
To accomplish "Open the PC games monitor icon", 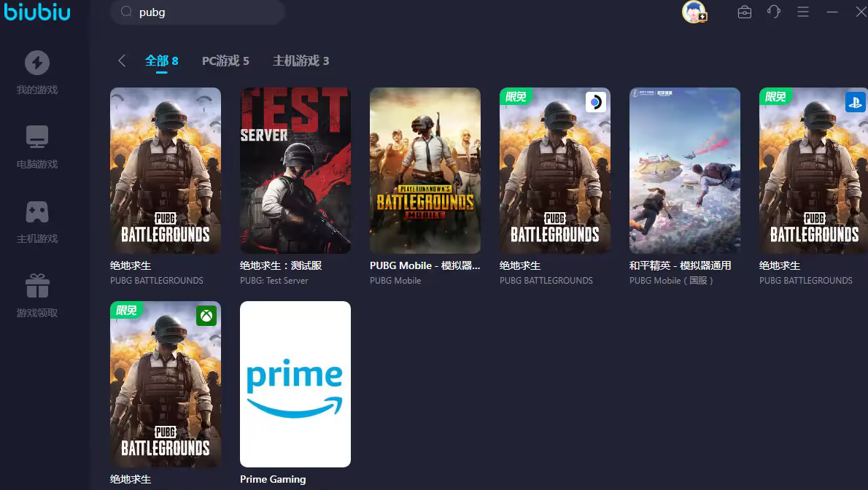I will (x=37, y=137).
